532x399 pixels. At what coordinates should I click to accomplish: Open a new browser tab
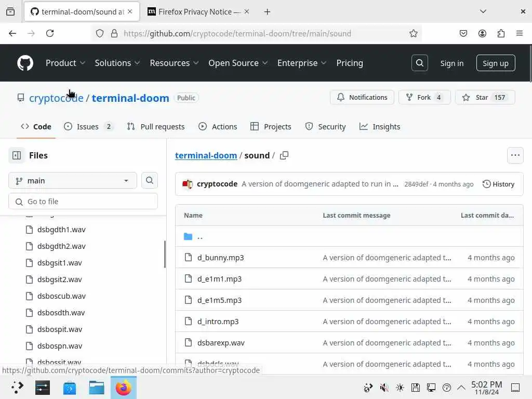(x=268, y=12)
